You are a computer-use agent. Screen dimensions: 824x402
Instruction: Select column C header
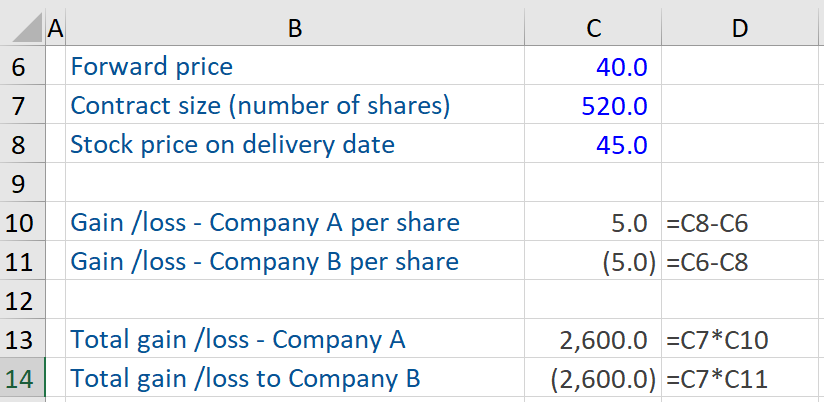(593, 29)
